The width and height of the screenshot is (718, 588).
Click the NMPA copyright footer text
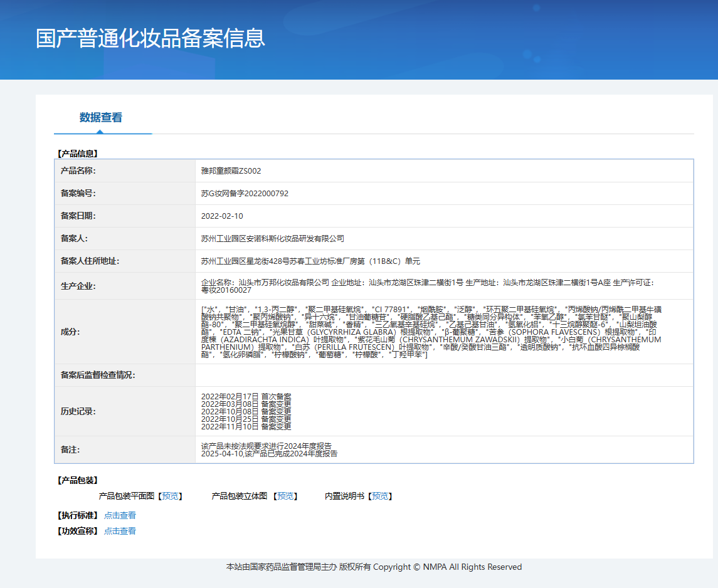point(374,567)
